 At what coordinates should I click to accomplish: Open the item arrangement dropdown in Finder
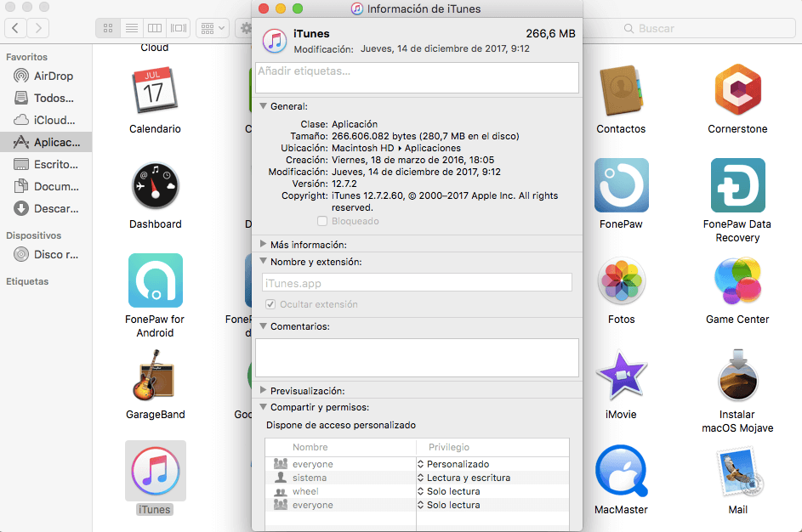coord(213,28)
